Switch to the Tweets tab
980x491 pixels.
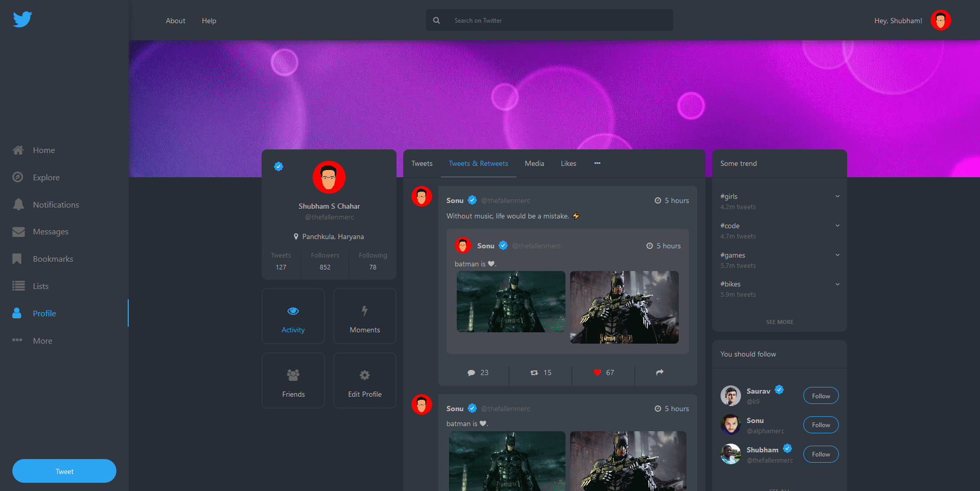pos(422,163)
